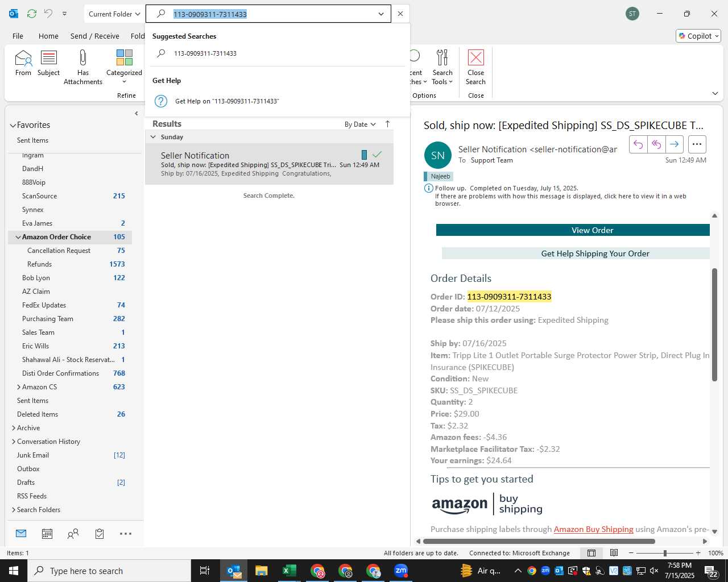
Task: Collapse the Sunday group header
Action: (x=153, y=137)
